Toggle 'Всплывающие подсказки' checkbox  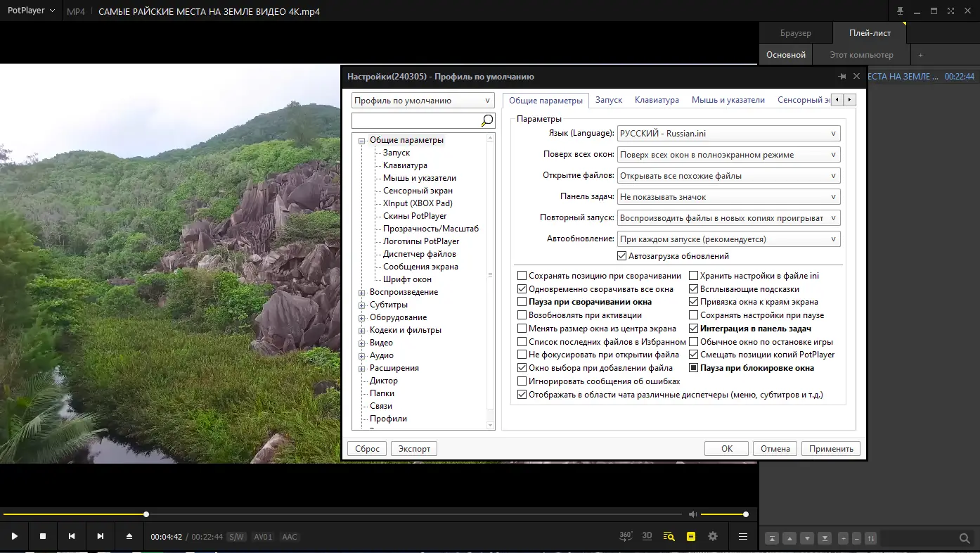(694, 289)
